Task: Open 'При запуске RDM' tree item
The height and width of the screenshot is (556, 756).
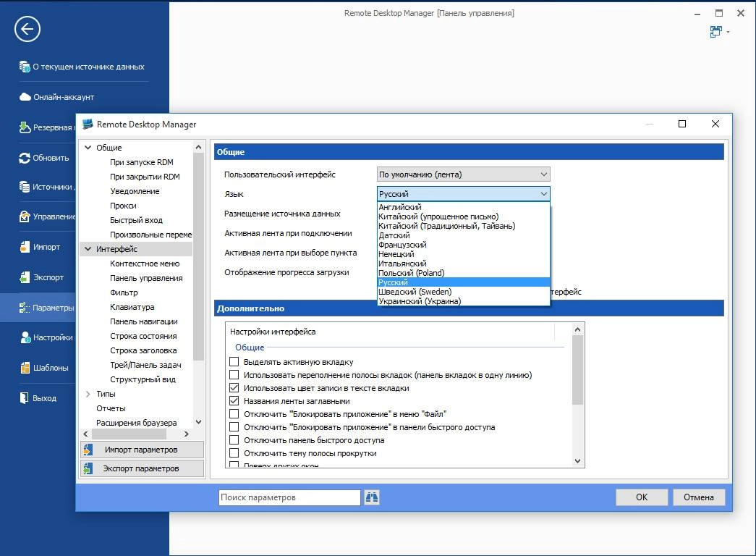Action: tap(141, 162)
